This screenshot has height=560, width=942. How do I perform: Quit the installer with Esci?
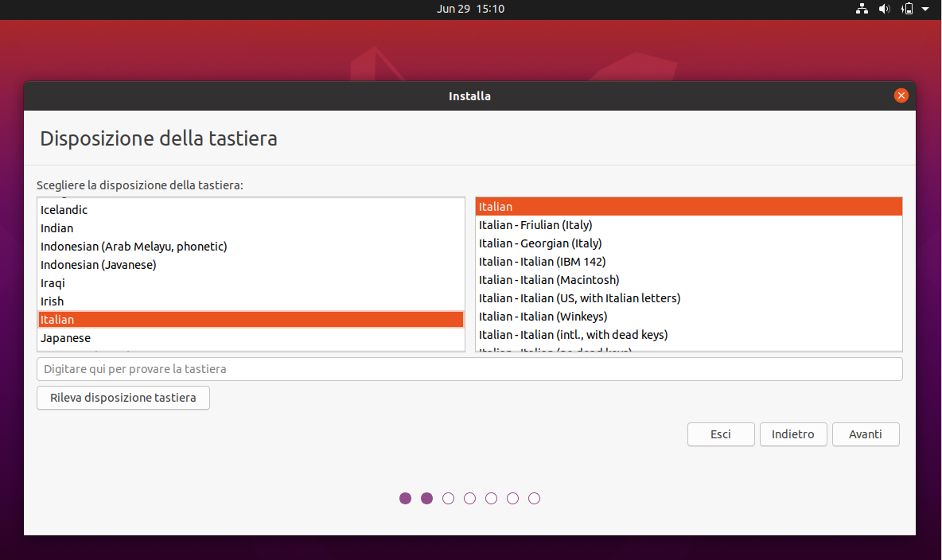(720, 434)
